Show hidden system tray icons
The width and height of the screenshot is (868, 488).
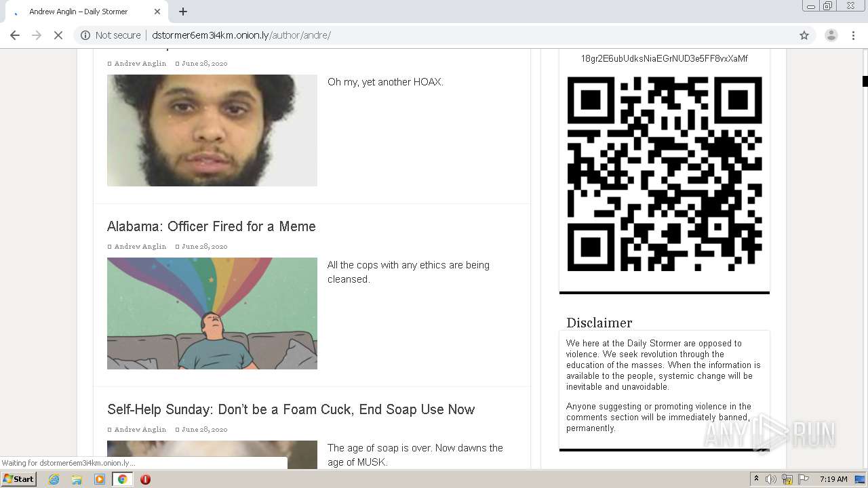pos(757,479)
